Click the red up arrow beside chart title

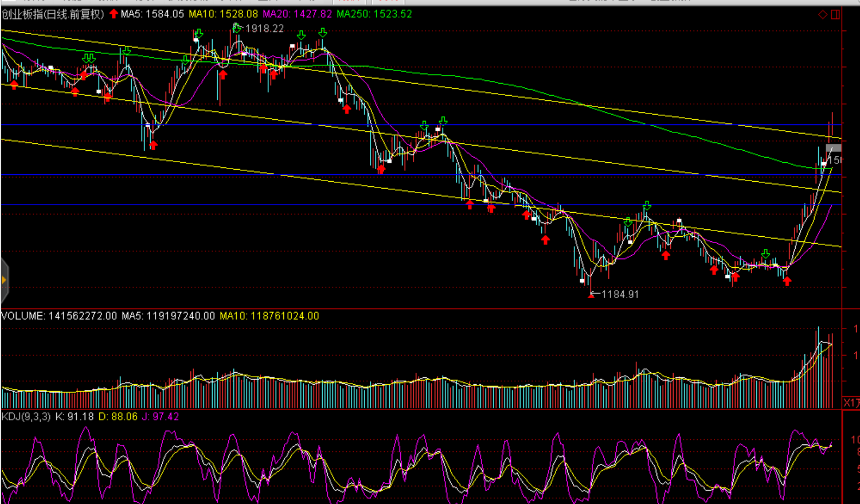pyautogui.click(x=114, y=14)
